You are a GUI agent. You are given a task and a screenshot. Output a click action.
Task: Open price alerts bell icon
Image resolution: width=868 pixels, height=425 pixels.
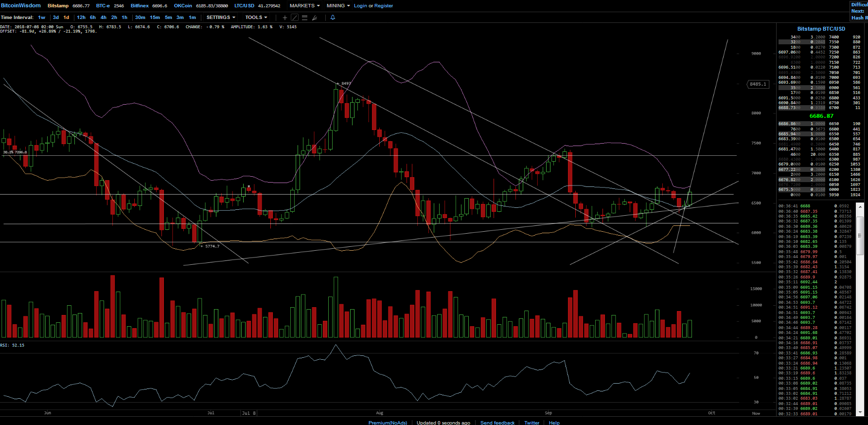tap(333, 18)
